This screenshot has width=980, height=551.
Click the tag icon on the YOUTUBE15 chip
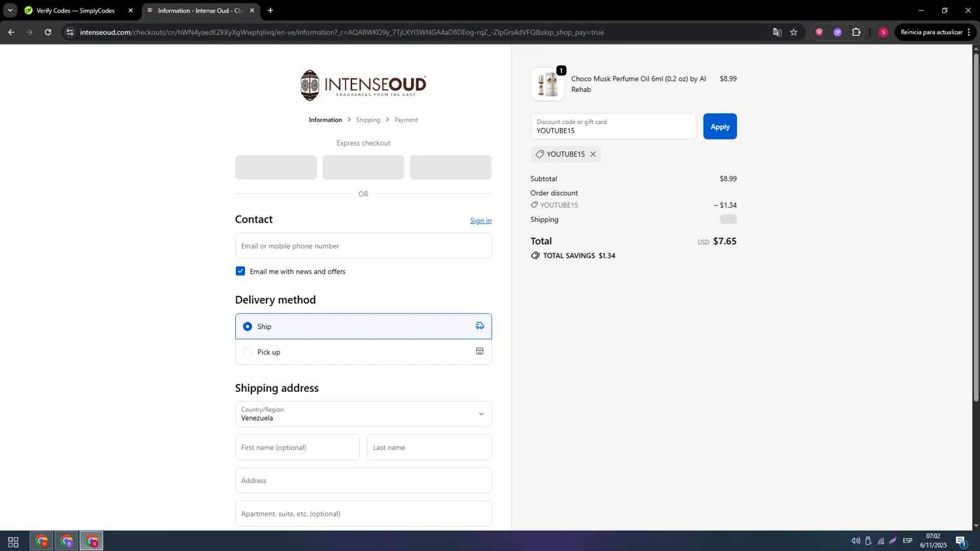(x=540, y=154)
